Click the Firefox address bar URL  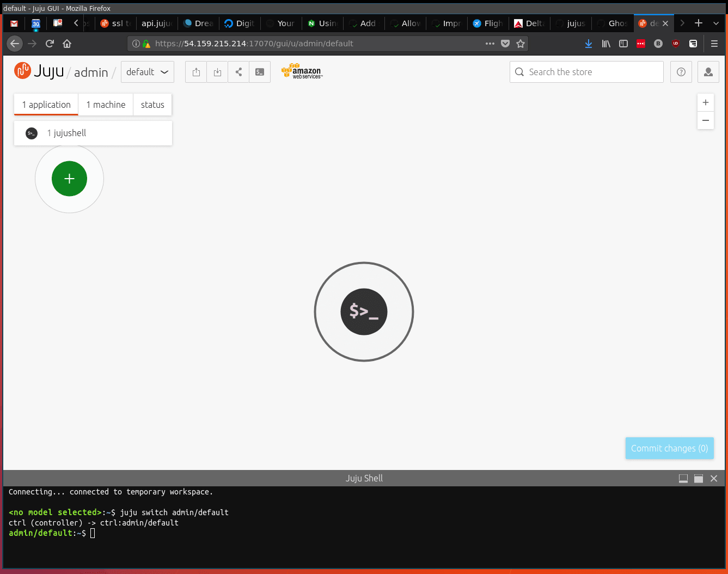pos(254,44)
